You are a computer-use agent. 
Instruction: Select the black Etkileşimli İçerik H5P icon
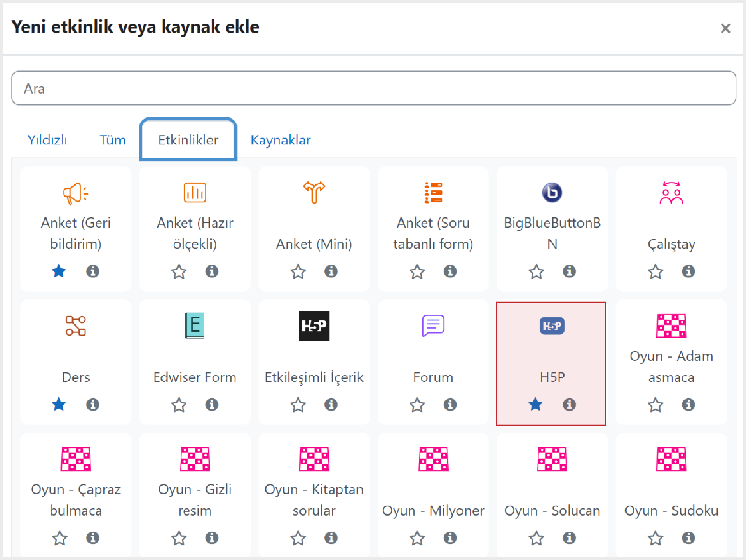pos(314,326)
